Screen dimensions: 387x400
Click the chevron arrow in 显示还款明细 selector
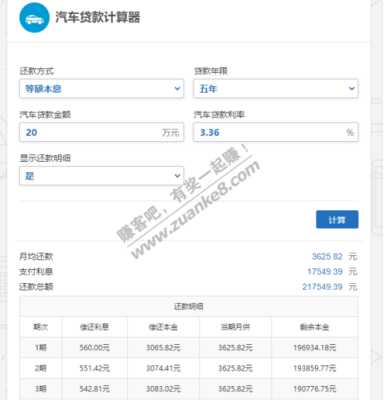pyautogui.click(x=177, y=176)
